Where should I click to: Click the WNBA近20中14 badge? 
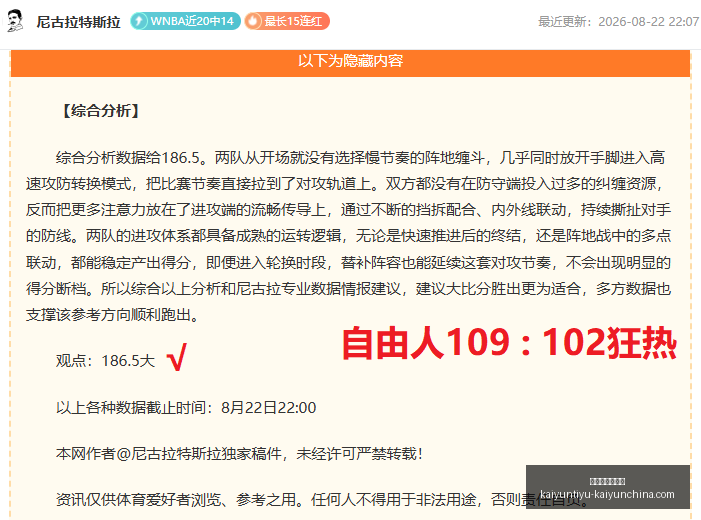tap(186, 21)
